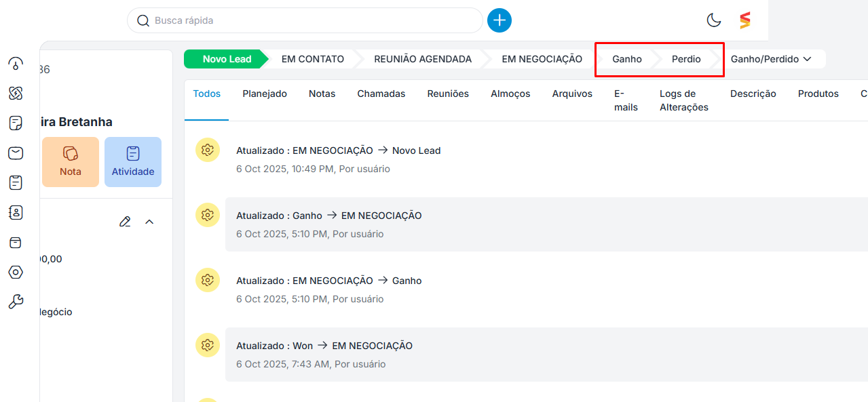
Task: Collapse the section using the chevron up
Action: (149, 222)
